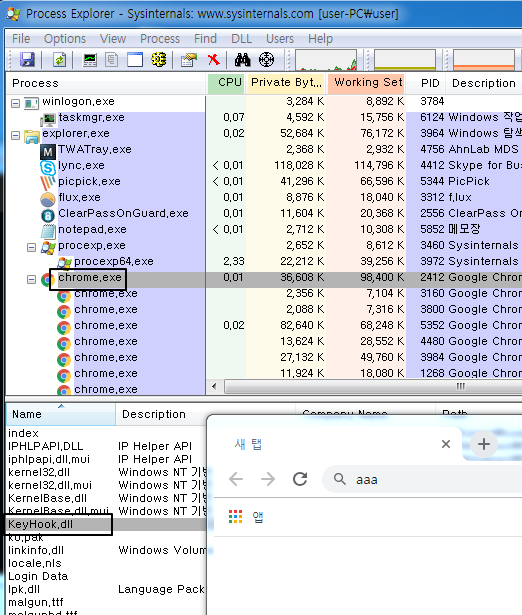Reload the page in Chrome
Screen dimensions: 522x615
300,479
